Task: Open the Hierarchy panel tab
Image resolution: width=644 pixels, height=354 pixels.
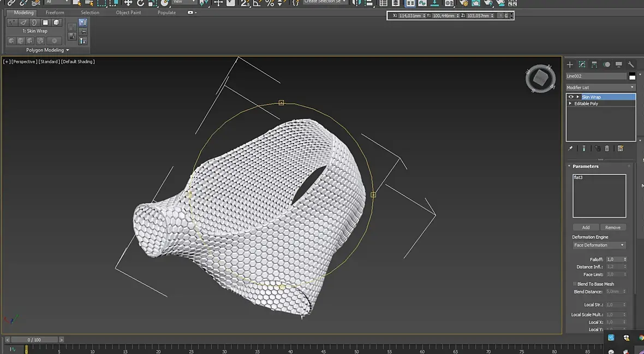Action: point(594,64)
